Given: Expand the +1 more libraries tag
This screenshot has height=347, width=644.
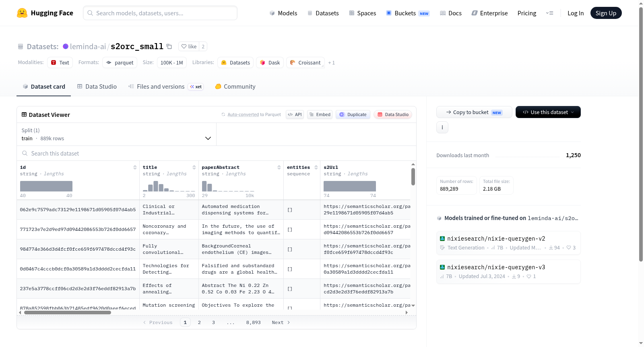Looking at the screenshot, I should click(331, 63).
